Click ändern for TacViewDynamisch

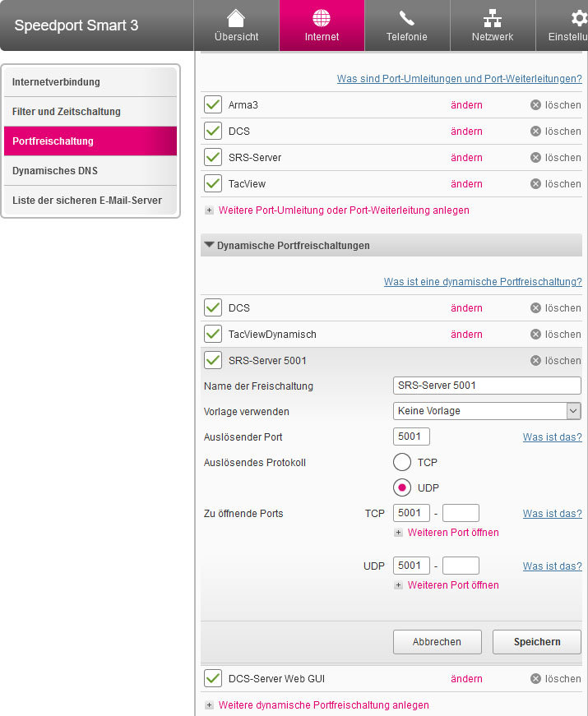pyautogui.click(x=466, y=335)
